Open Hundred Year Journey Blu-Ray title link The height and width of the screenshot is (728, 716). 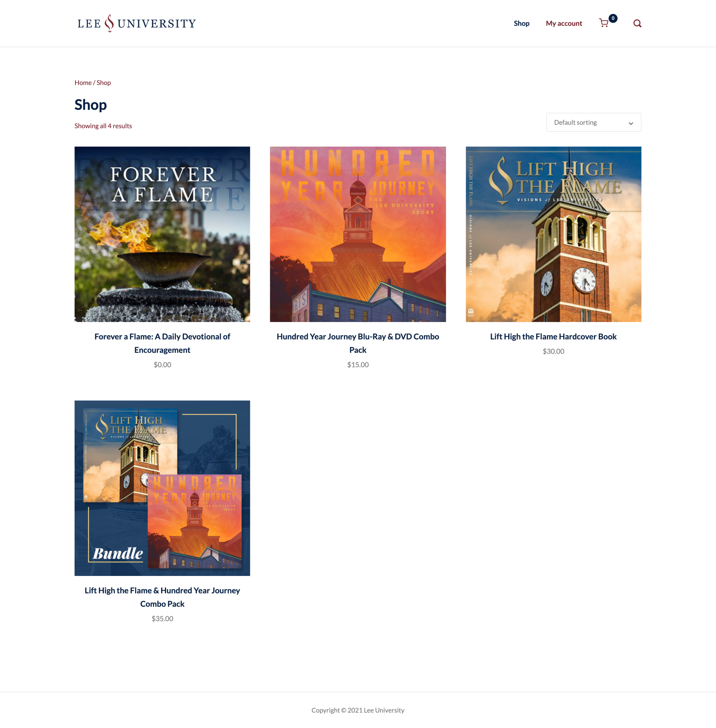358,343
